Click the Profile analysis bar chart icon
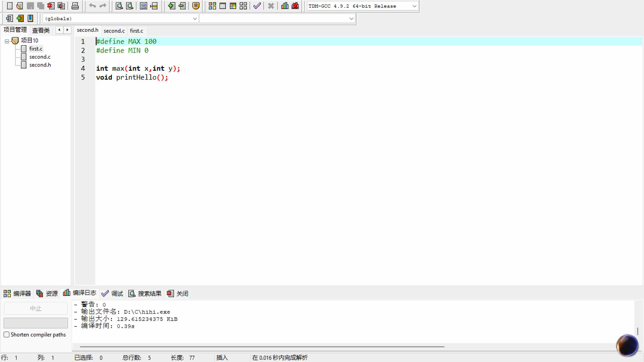Viewport: 644px width, 362px height. click(285, 6)
